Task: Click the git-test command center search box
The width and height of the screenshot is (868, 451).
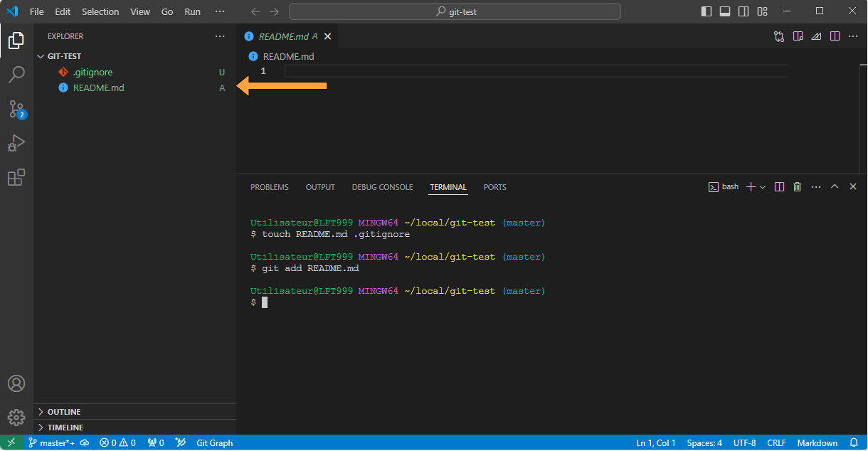Action: pyautogui.click(x=455, y=11)
